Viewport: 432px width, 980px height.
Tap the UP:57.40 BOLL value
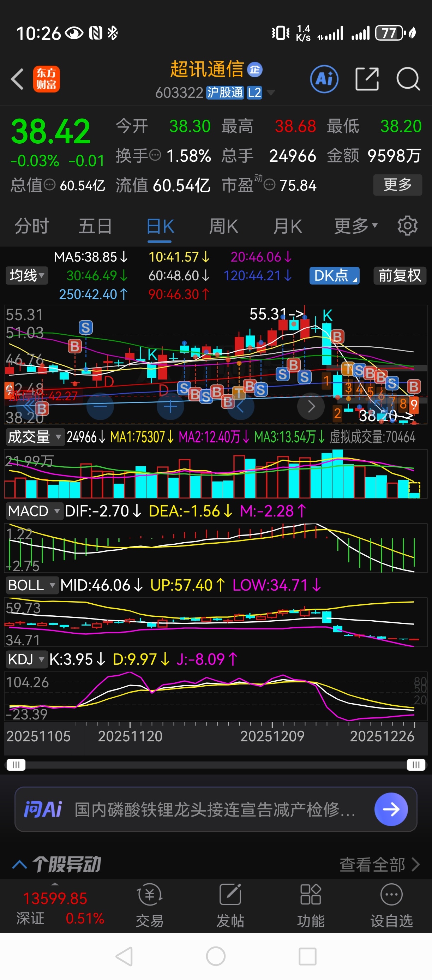pos(188,585)
